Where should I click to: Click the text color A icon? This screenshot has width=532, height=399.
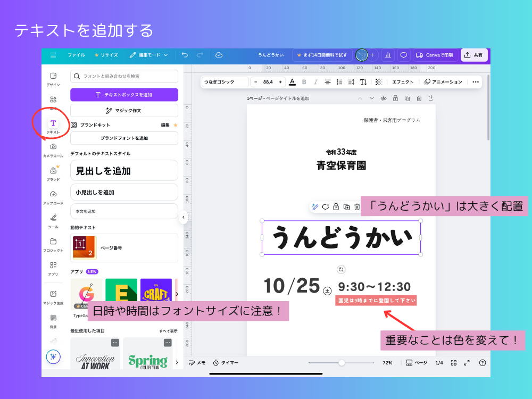[x=292, y=82]
